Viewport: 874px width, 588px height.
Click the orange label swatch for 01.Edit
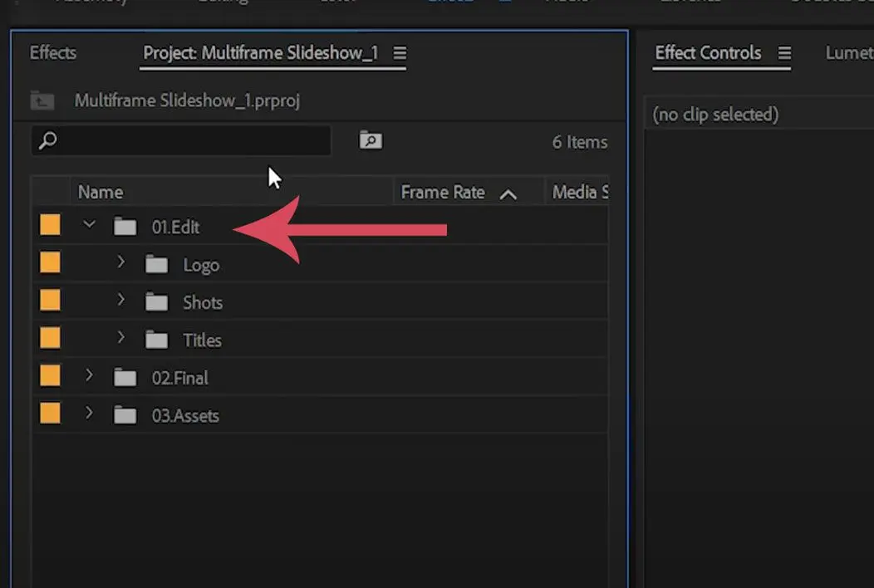point(50,225)
